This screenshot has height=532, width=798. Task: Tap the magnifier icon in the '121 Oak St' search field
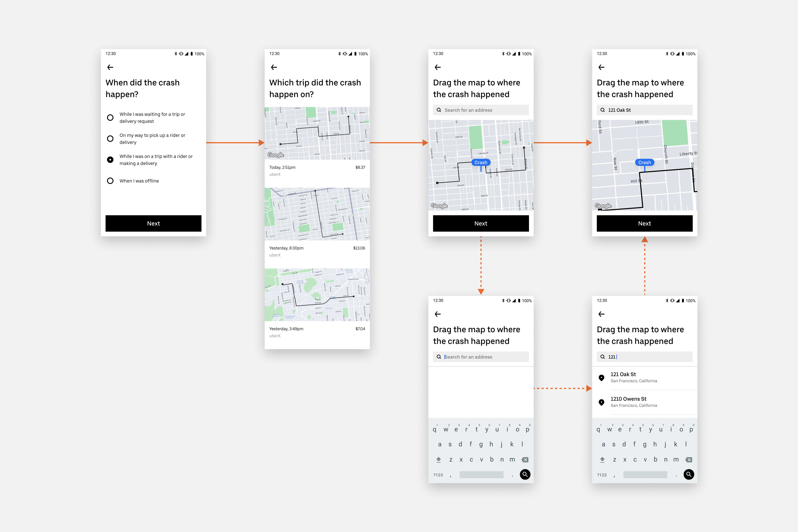(603, 110)
